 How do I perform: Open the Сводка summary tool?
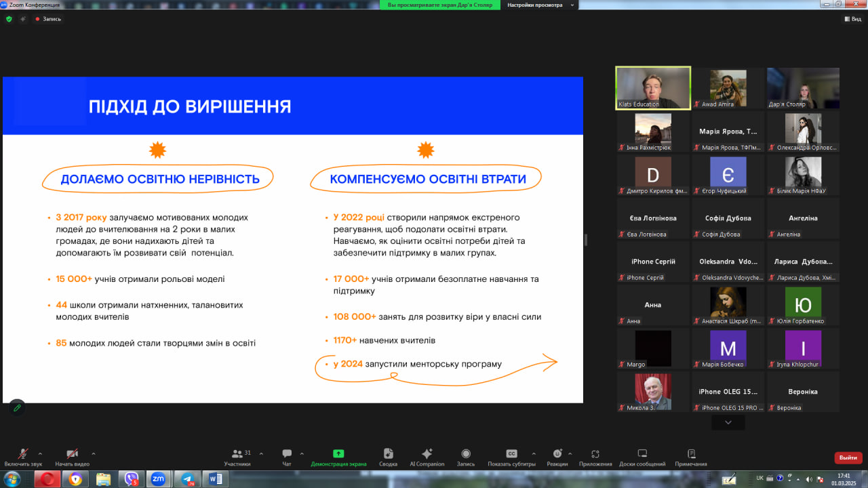point(388,457)
